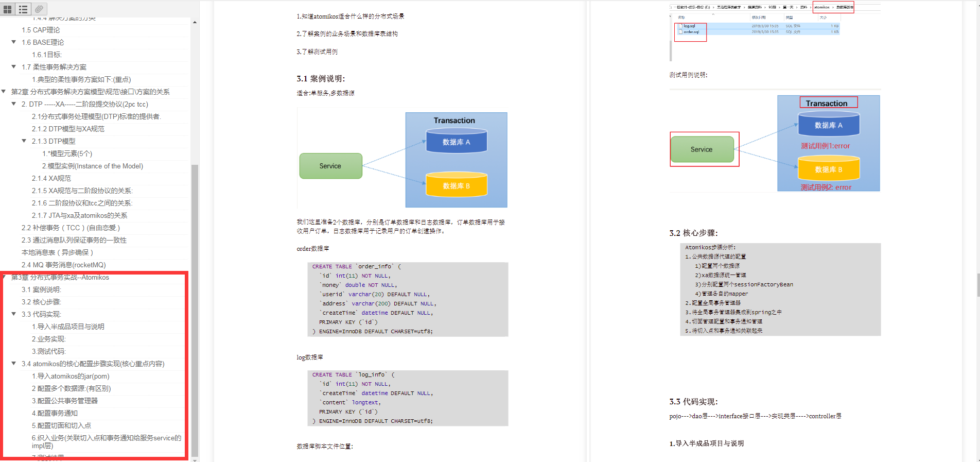Click 数据库 B cylinder in left diagram
980x462 pixels.
click(x=457, y=185)
